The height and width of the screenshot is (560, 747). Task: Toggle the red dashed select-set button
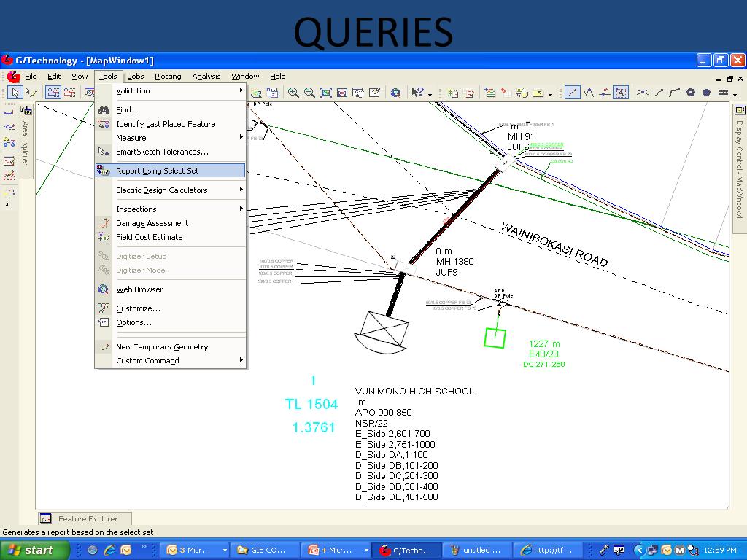[x=69, y=93]
